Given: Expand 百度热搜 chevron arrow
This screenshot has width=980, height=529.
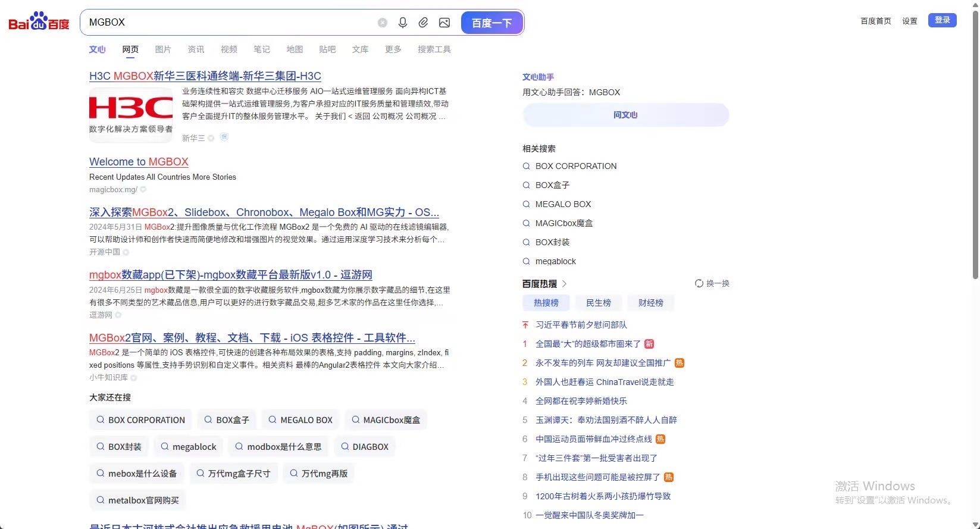Looking at the screenshot, I should click(565, 284).
